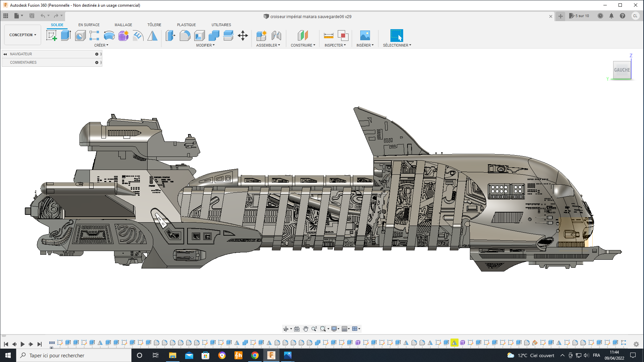Click the Insert image icon
644x362 pixels.
coord(365,36)
